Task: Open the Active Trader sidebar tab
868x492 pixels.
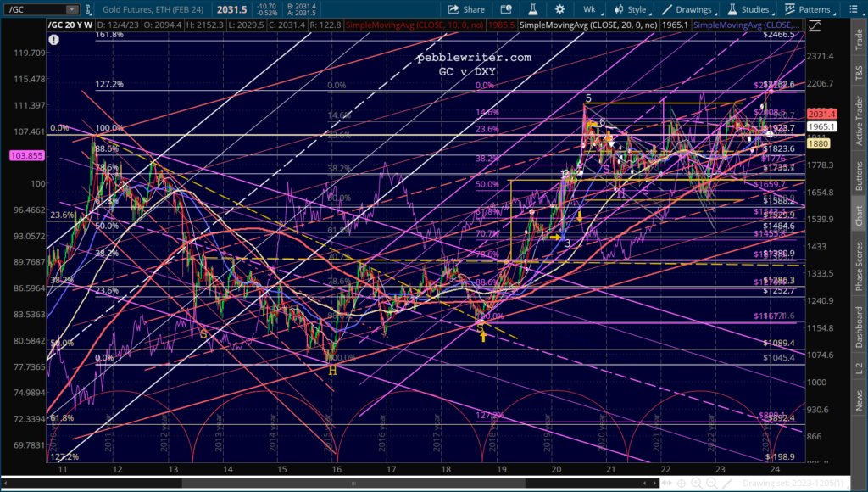Action: (x=860, y=120)
